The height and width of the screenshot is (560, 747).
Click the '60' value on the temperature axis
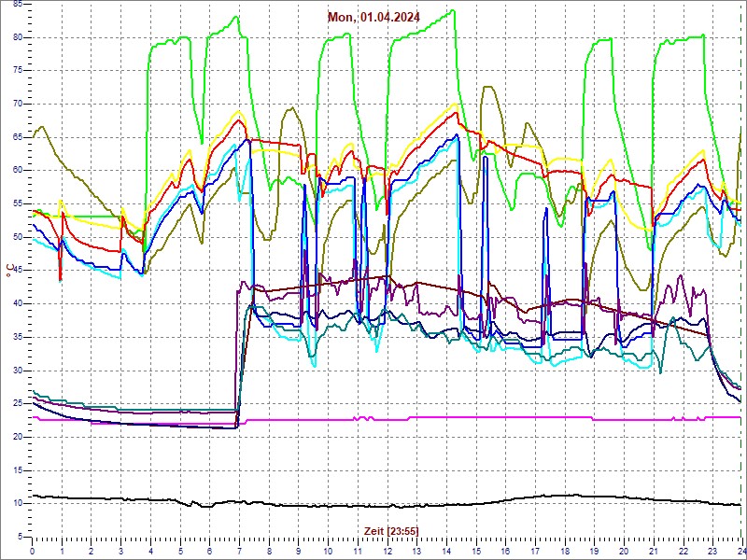(18, 171)
